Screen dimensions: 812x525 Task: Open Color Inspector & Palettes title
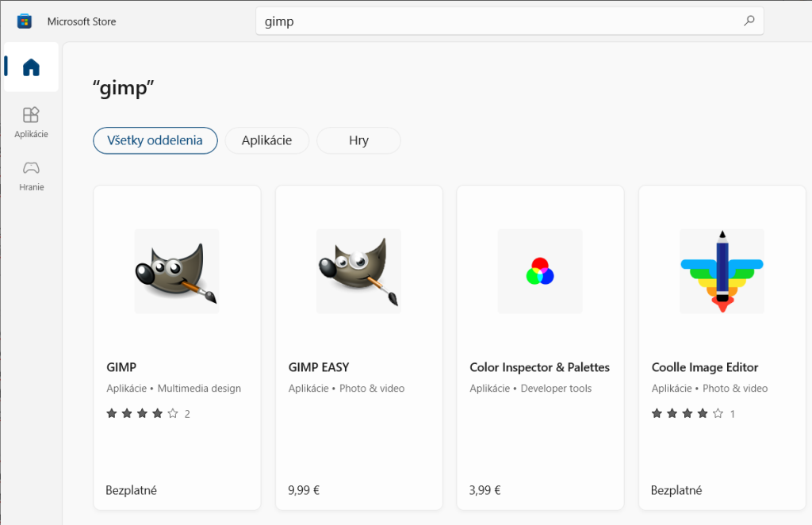click(x=539, y=367)
